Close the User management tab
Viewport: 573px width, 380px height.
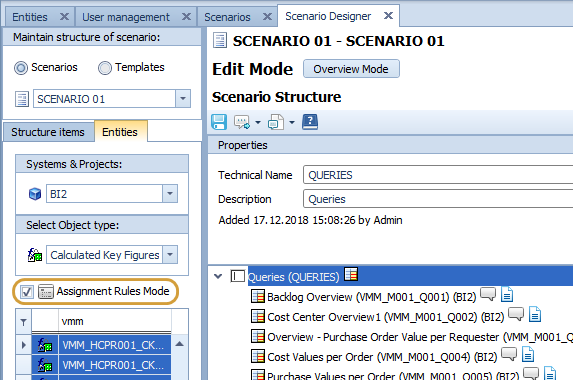coord(186,16)
